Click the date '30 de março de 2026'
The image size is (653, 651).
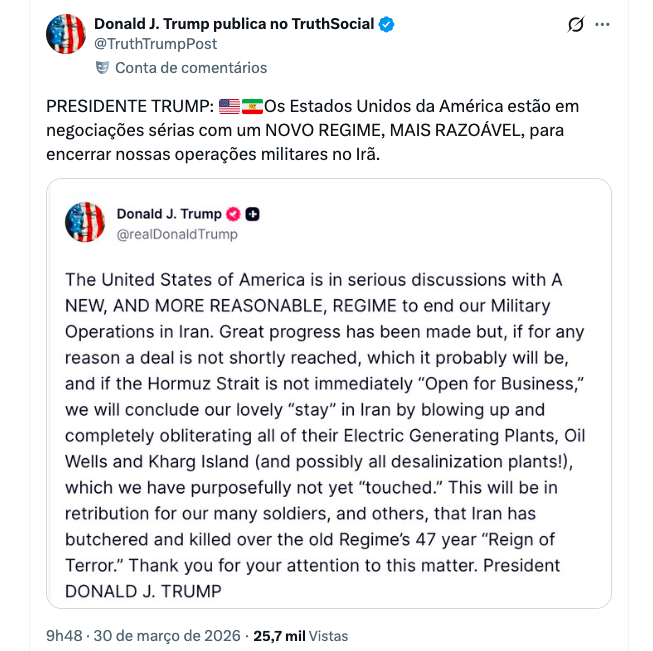point(166,635)
